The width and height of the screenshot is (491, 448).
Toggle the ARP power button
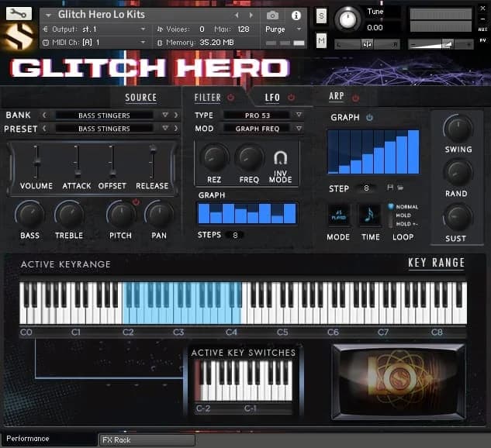click(x=355, y=98)
